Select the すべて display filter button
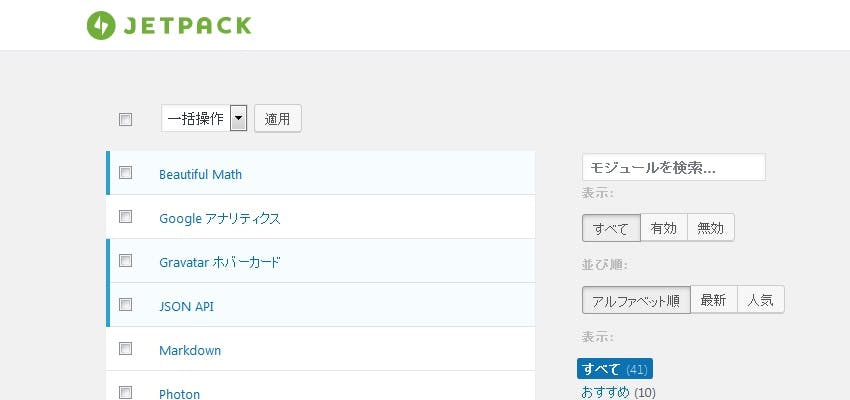Screen dimensions: 850x400 pos(611,228)
